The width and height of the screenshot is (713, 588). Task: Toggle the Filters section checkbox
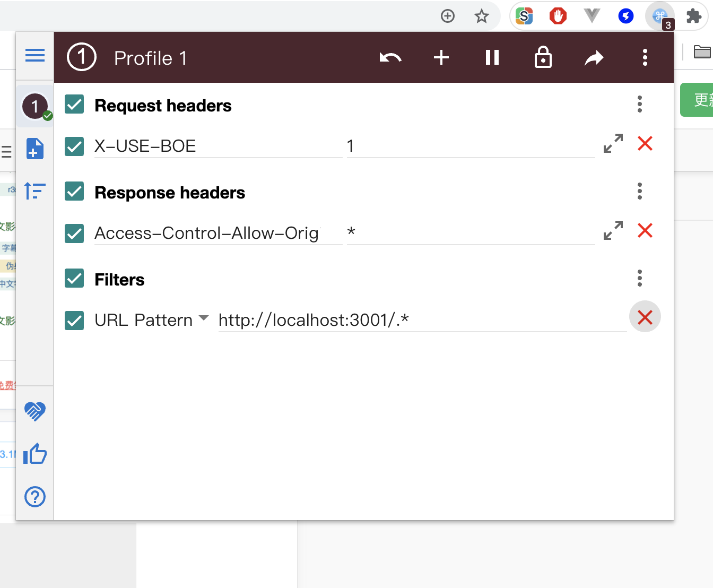74,279
